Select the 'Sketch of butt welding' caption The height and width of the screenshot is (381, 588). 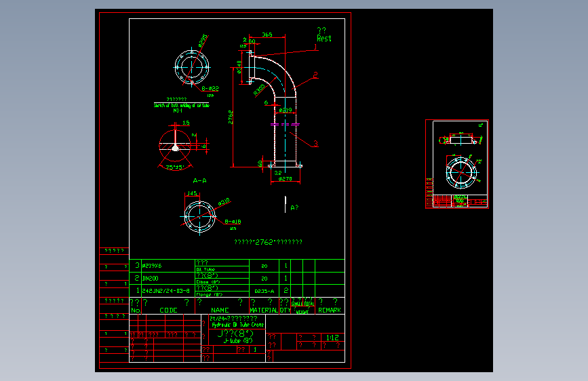point(182,105)
